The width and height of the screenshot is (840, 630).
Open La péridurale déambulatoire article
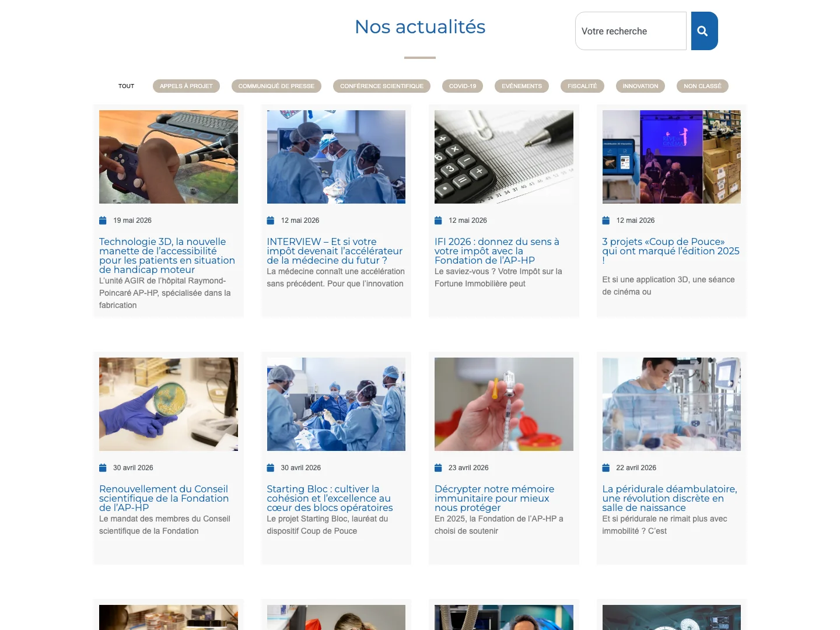click(x=670, y=498)
